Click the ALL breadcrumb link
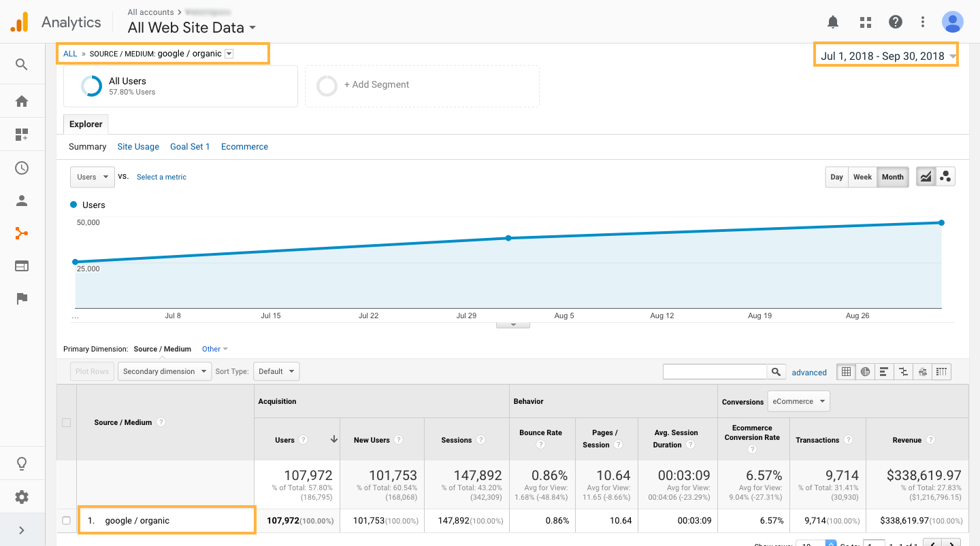980x546 pixels. (70, 54)
